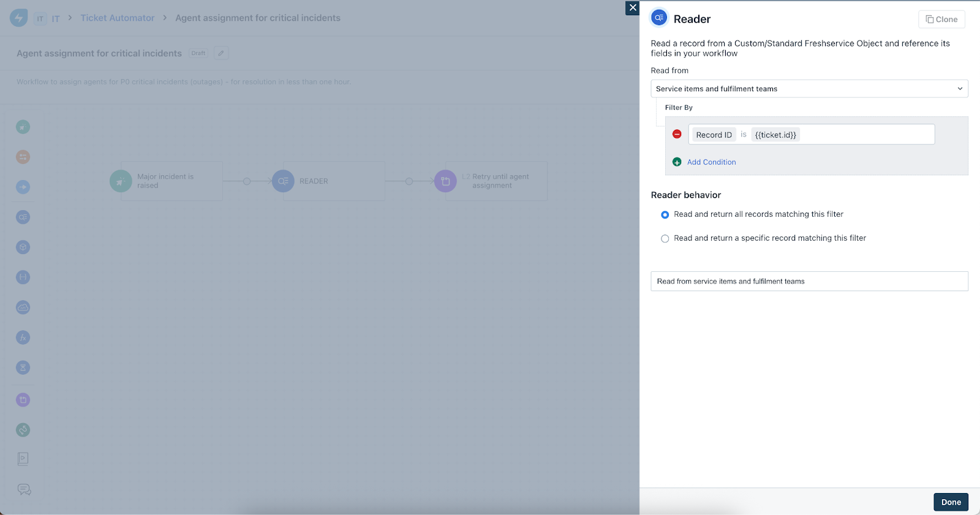Click the Event trigger icon in sidebar
The width and height of the screenshot is (980, 515).
point(23,127)
